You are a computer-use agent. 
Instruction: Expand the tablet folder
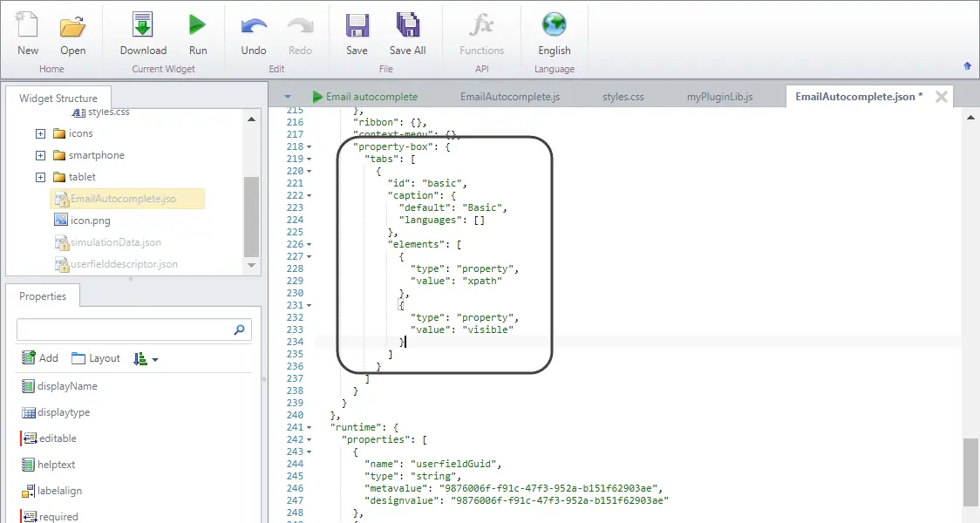pyautogui.click(x=41, y=178)
